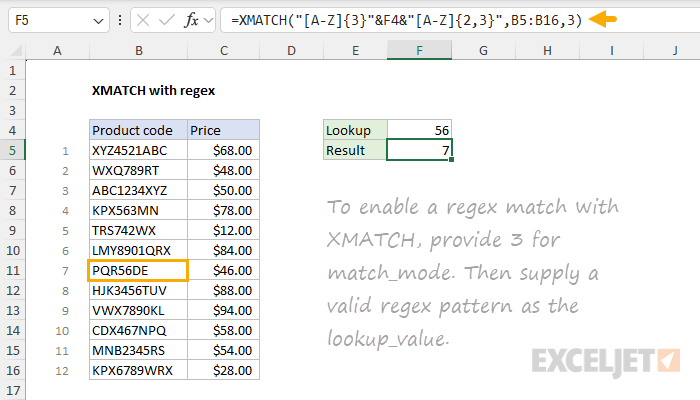Click cell containing ABC1234XYZ

(x=138, y=191)
